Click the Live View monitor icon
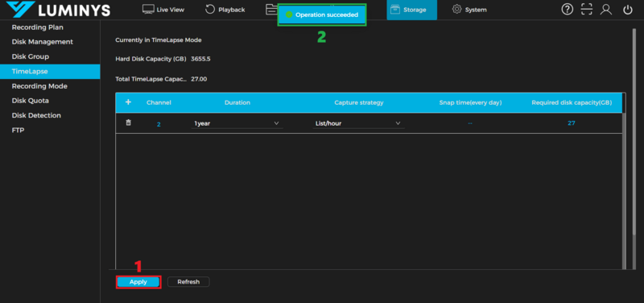 point(148,10)
